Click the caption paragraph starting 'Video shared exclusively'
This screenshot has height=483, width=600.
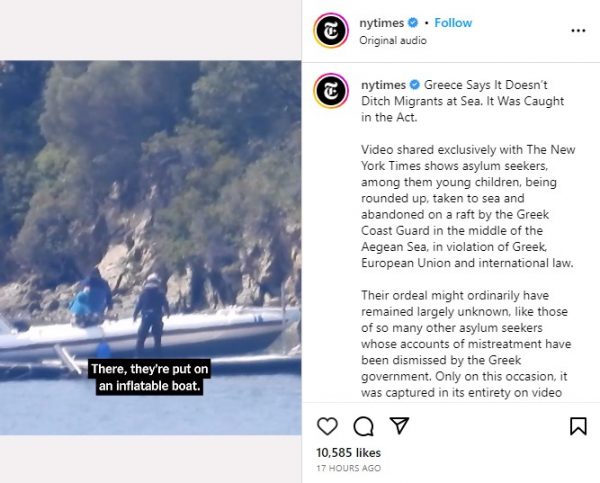pos(468,206)
